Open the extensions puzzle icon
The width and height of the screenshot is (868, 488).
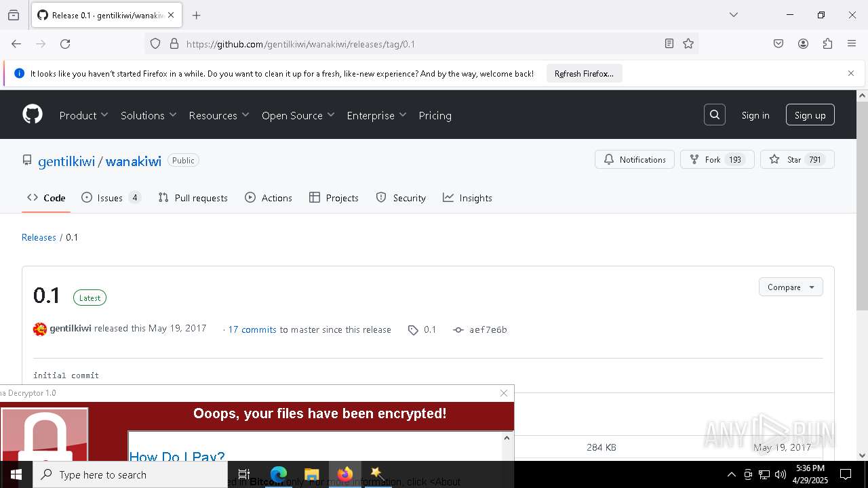pyautogui.click(x=827, y=44)
